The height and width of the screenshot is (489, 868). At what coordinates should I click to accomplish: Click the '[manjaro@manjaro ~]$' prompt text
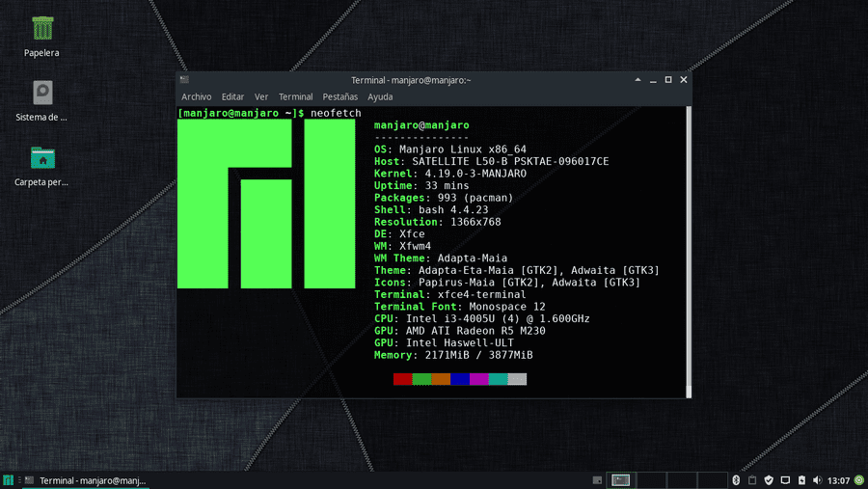click(241, 113)
